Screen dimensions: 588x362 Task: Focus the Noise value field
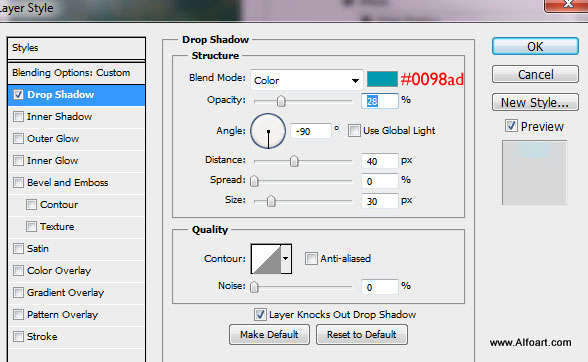point(380,287)
